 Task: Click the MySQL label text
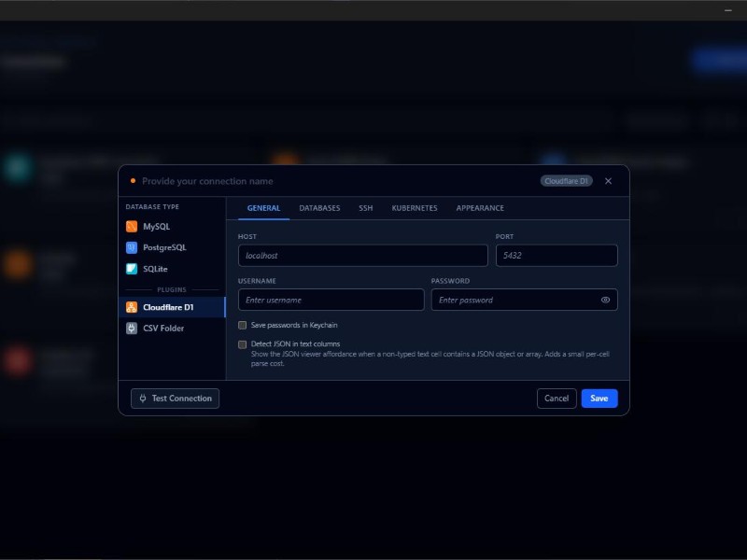coord(156,227)
